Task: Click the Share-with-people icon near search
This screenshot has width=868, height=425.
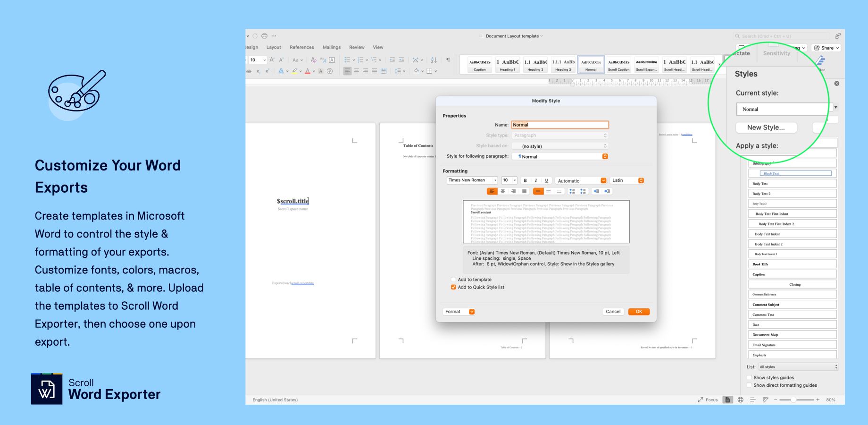Action: [838, 36]
